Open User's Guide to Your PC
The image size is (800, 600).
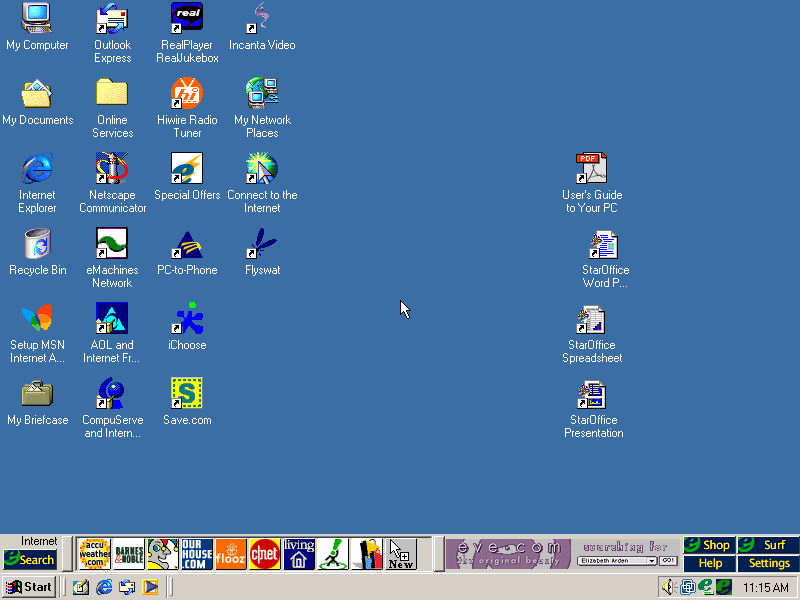[591, 169]
